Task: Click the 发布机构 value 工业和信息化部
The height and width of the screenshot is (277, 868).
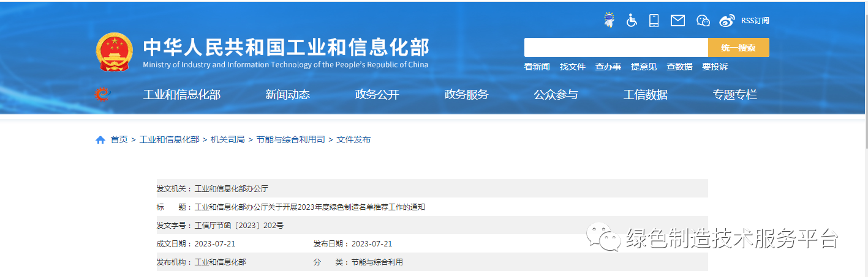Action: [221, 262]
